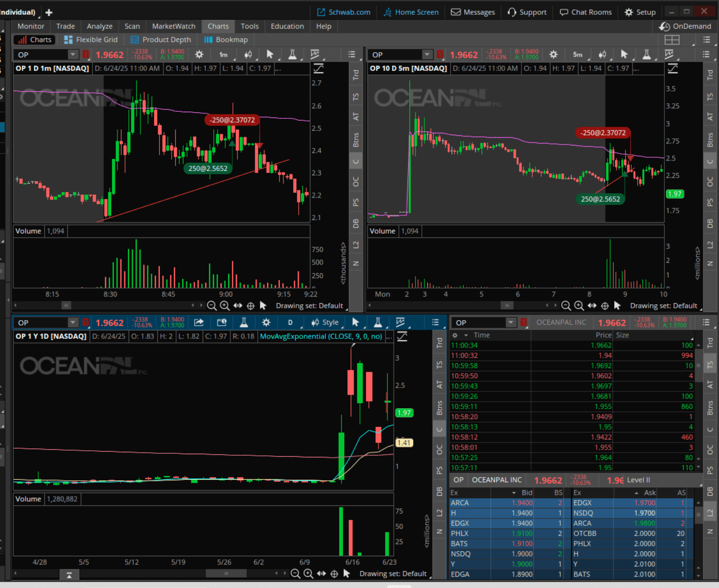Open the Schwab.com link
The image size is (719, 588).
(x=344, y=12)
